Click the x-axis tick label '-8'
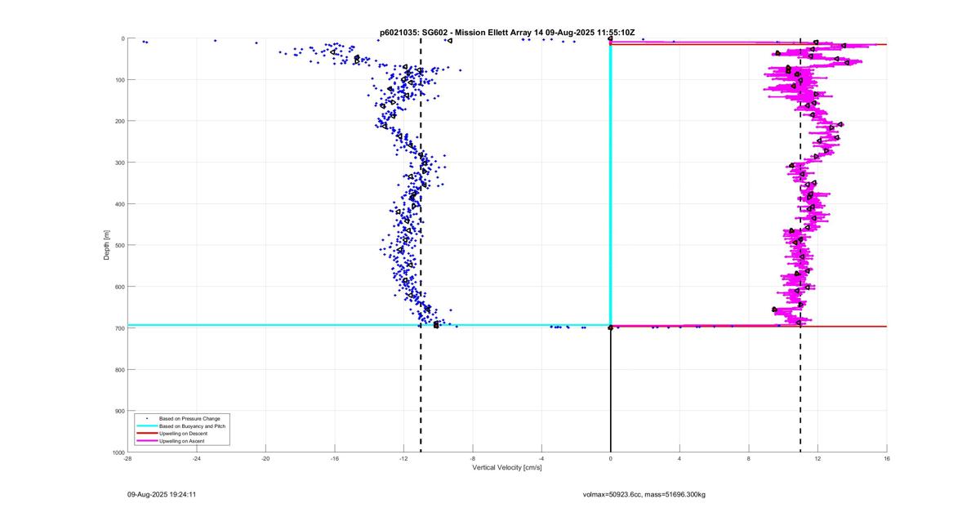Viewport: 980px width, 508px height. (472, 459)
